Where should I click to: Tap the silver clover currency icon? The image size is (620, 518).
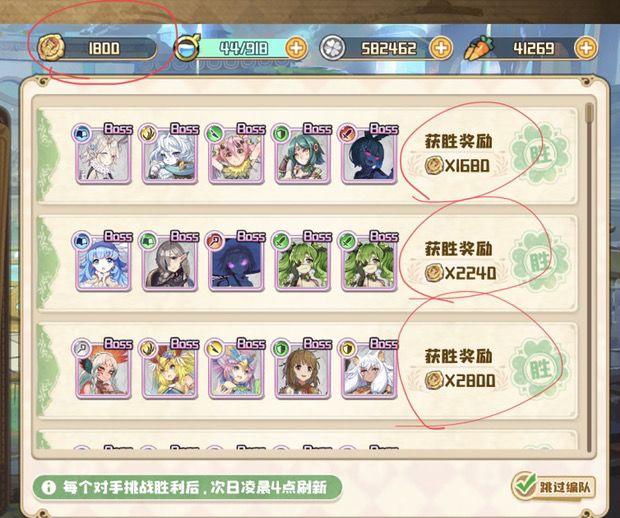(332, 48)
